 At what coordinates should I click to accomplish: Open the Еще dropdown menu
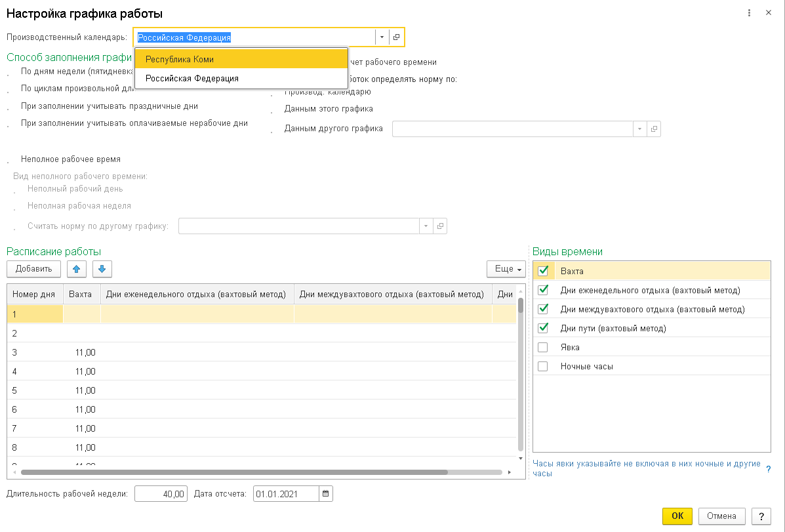(x=506, y=269)
